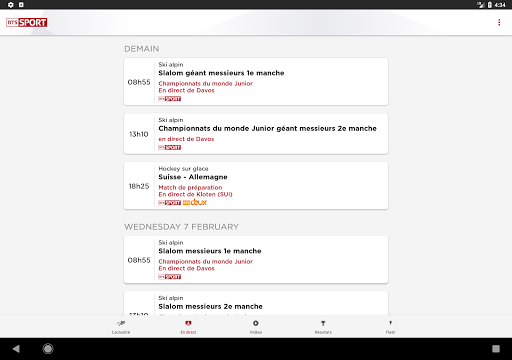
Task: Open Résultats trophy tab
Action: (323, 327)
